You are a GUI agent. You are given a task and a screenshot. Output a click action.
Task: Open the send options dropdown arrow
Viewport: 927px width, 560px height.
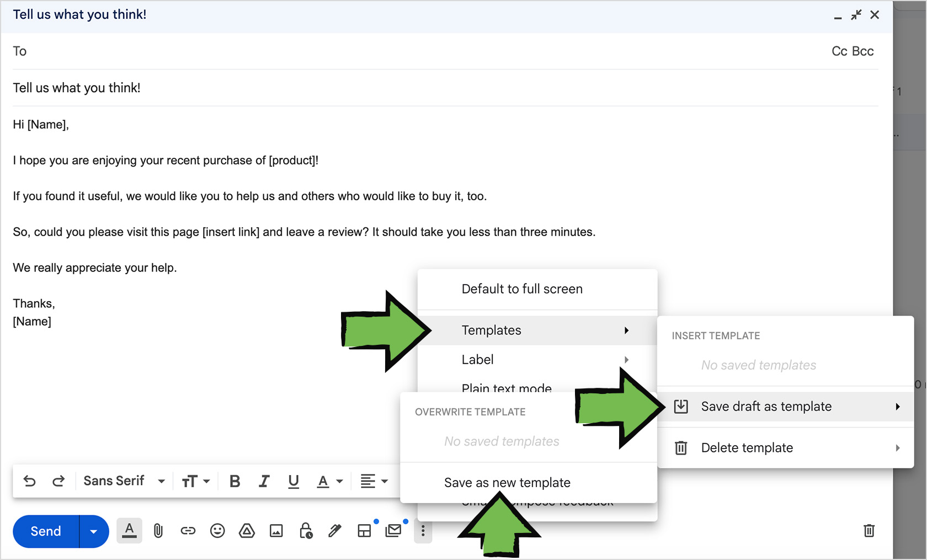click(x=94, y=531)
